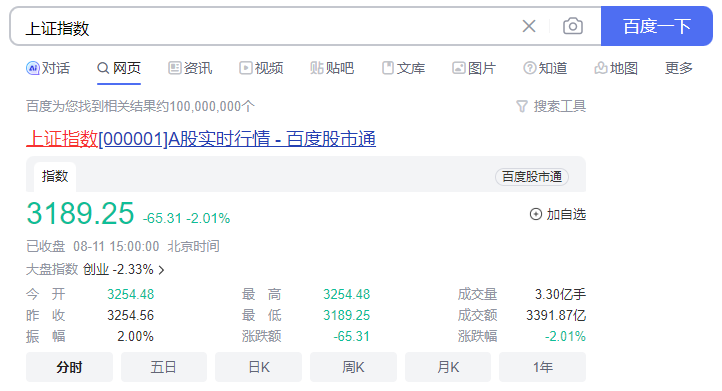722x391 pixels.
Task: Select the 指数 tab in stock card
Action: (55, 176)
